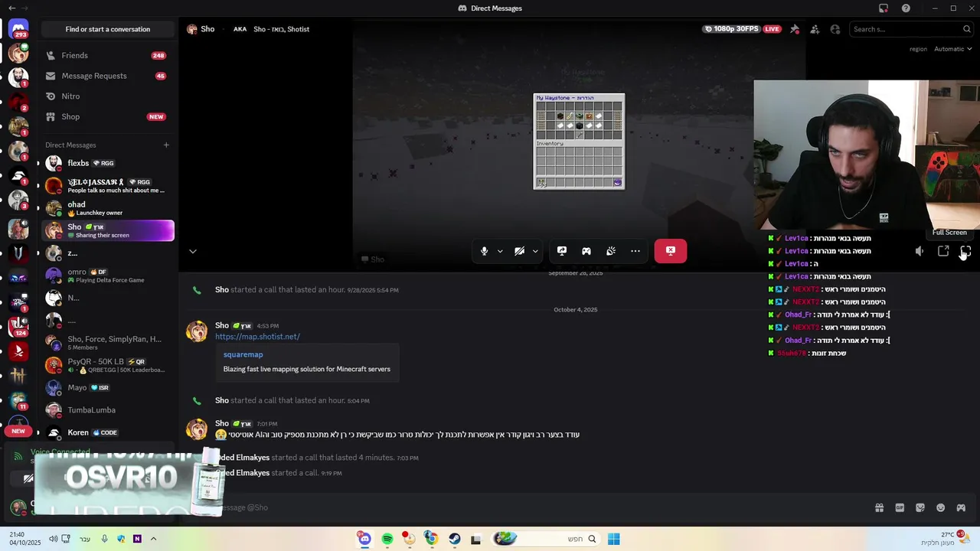The image size is (980, 551).
Task: Open the Koren direct message
Action: (x=107, y=432)
